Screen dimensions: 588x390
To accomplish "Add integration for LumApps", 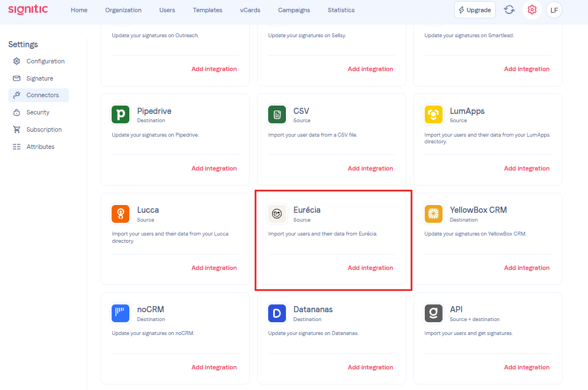I will (526, 168).
